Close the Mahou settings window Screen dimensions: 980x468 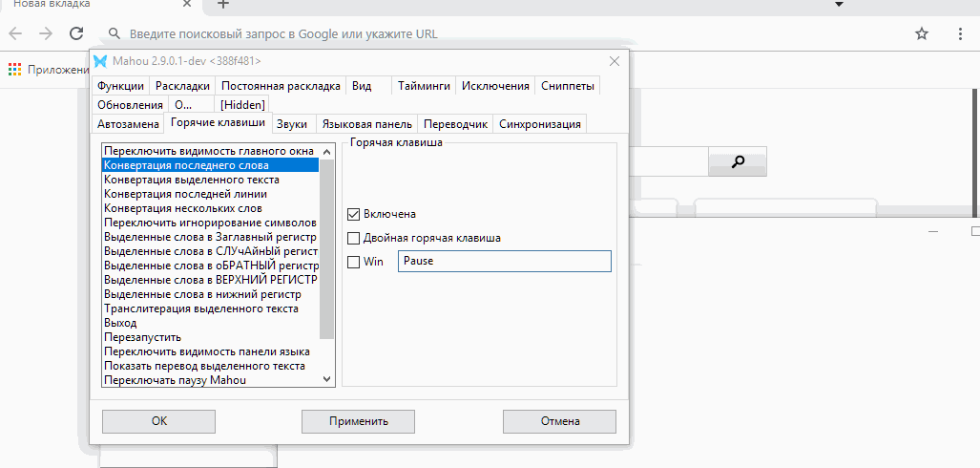tap(615, 61)
